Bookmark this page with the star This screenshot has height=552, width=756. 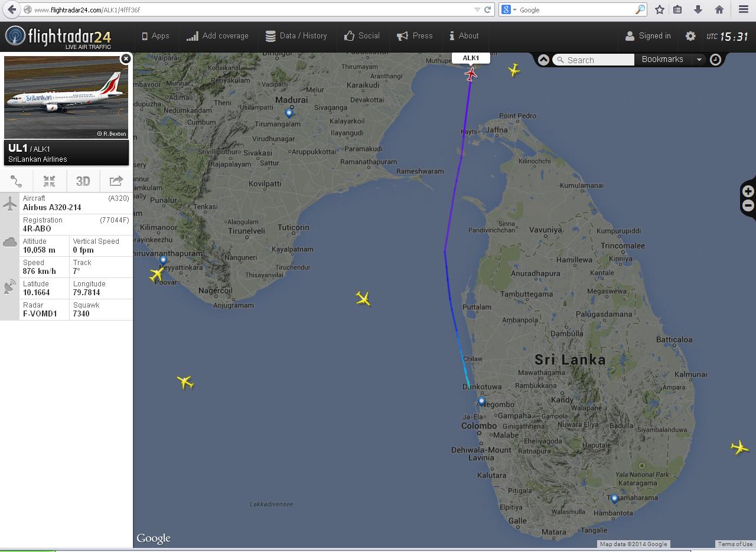[660, 9]
